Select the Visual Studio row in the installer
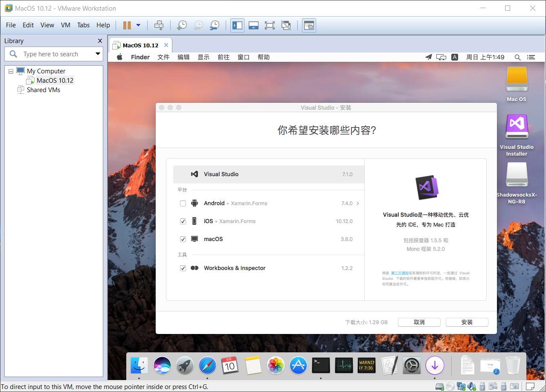Image resolution: width=546 pixels, height=392 pixels. (269, 174)
